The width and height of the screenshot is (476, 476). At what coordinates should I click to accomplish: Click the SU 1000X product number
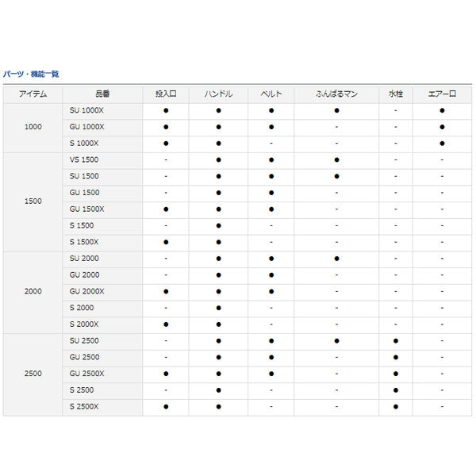point(86,110)
